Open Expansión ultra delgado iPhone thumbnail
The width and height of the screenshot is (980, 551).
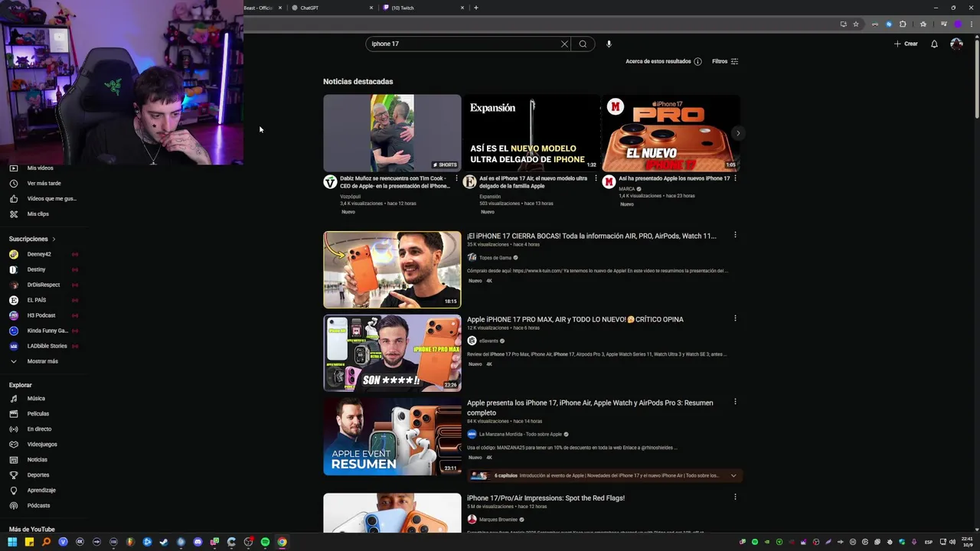click(531, 133)
